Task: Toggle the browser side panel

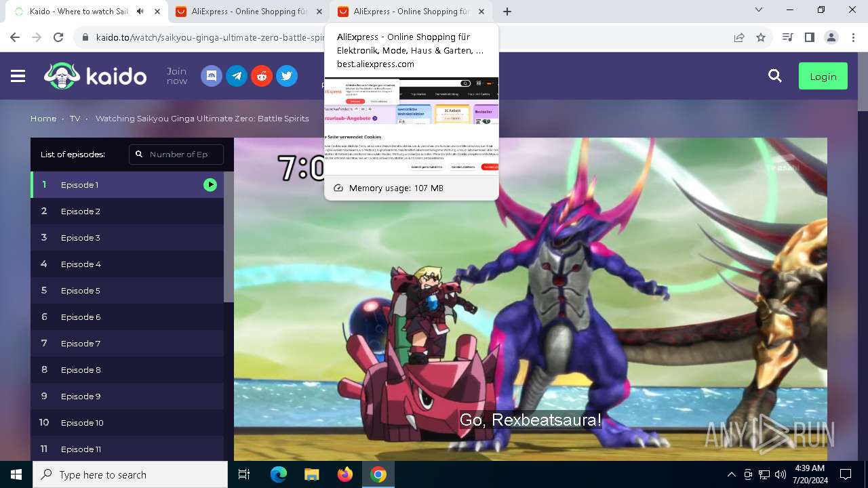Action: tap(809, 37)
